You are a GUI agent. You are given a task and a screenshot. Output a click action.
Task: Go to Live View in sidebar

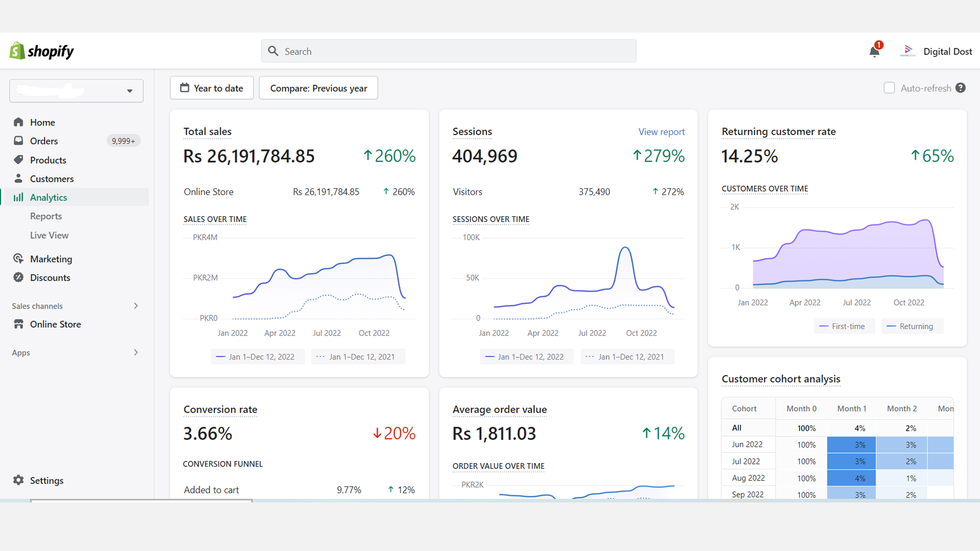coord(50,235)
